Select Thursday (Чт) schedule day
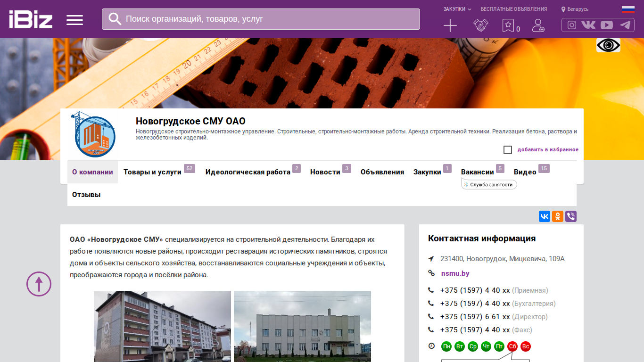644x362 pixels. pyautogui.click(x=486, y=347)
